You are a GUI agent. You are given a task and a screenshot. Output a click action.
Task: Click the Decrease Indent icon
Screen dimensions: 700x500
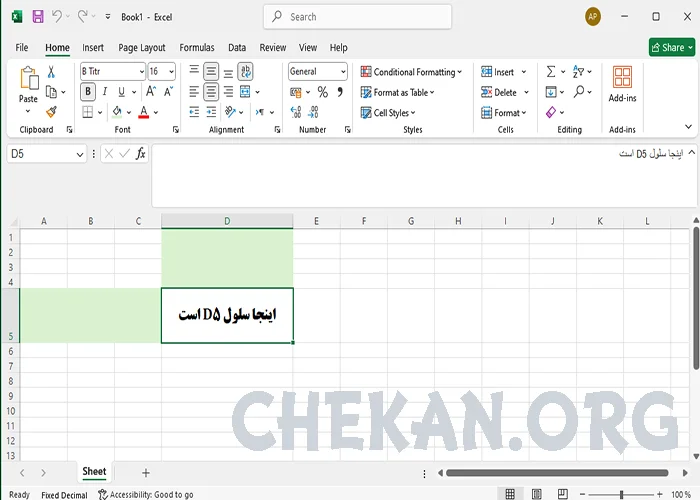tap(194, 112)
